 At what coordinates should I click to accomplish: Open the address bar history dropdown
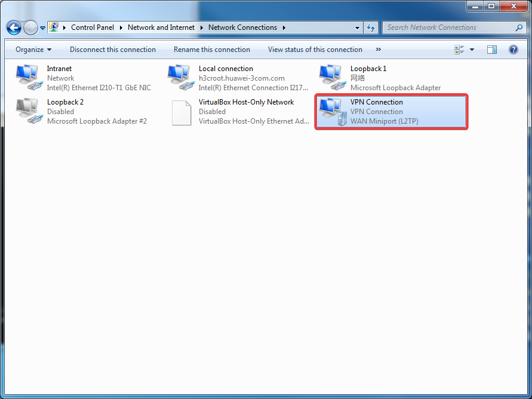tap(357, 28)
